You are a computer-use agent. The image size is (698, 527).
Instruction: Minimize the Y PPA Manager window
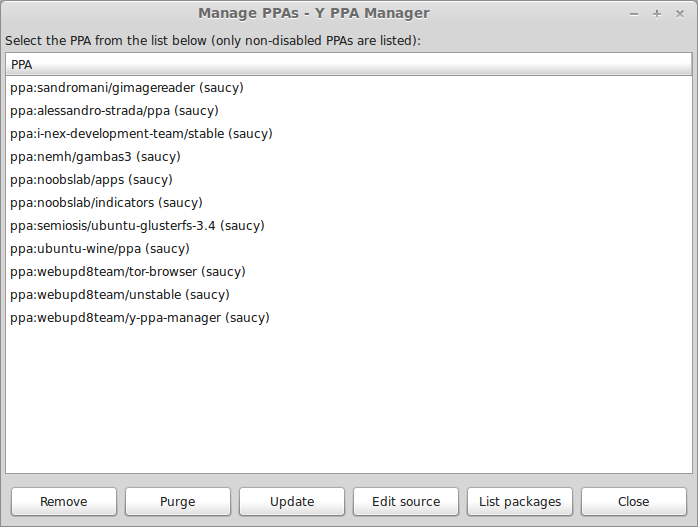click(x=634, y=14)
